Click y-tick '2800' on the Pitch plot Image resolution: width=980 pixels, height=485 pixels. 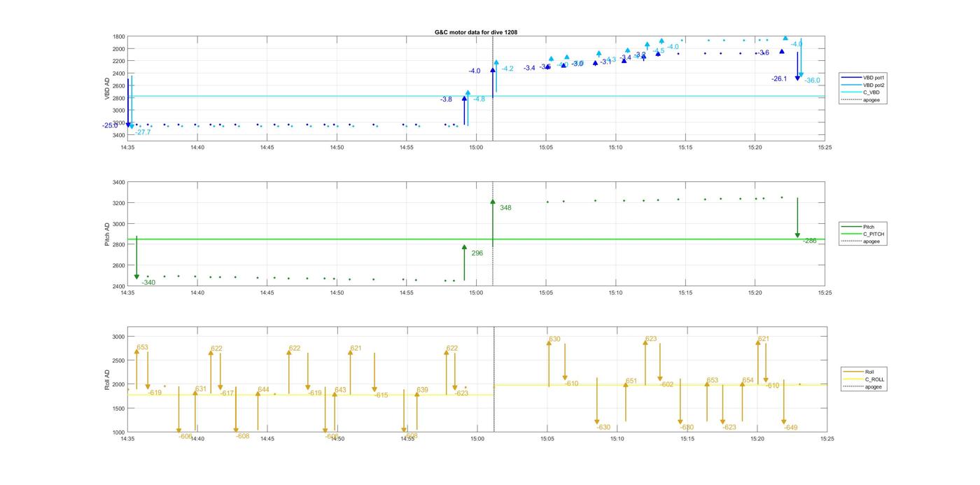click(118, 245)
